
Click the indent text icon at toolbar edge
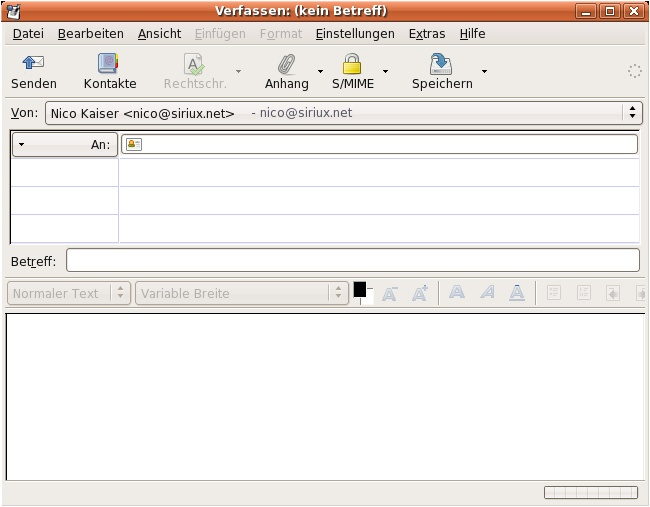coord(641,293)
